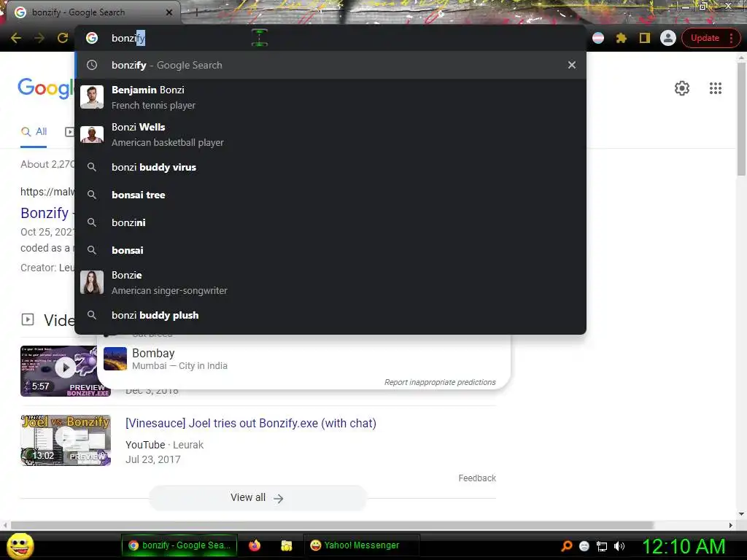
Task: Click the network tray icon
Action: [602, 546]
